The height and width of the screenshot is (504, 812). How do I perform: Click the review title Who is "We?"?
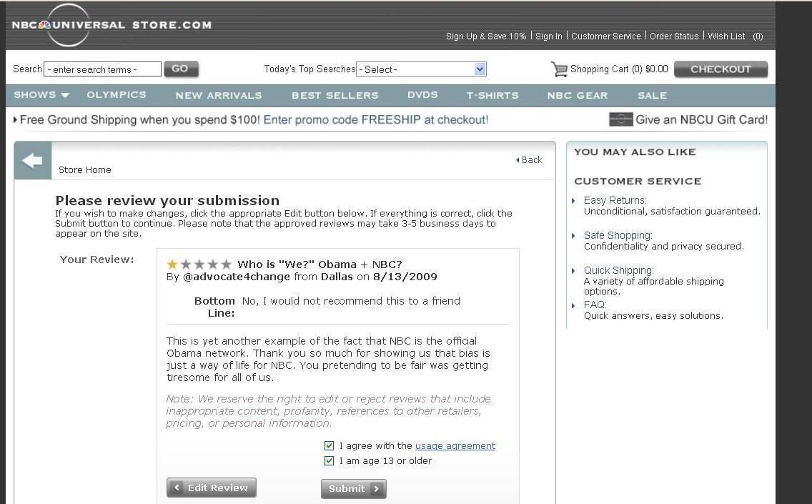tap(320, 265)
